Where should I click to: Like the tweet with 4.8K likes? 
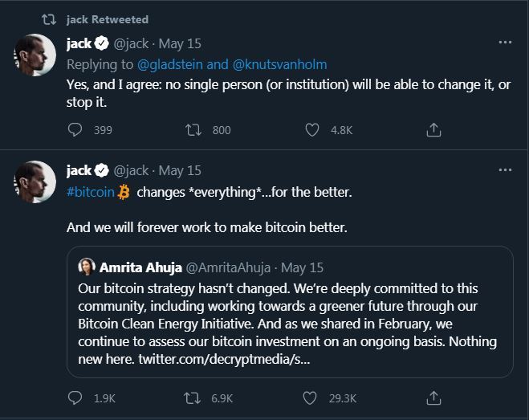coord(313,129)
